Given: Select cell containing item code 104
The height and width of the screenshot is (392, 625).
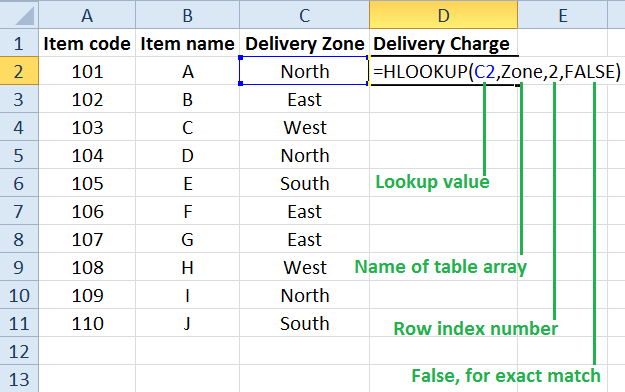Looking at the screenshot, I should coord(87,155).
